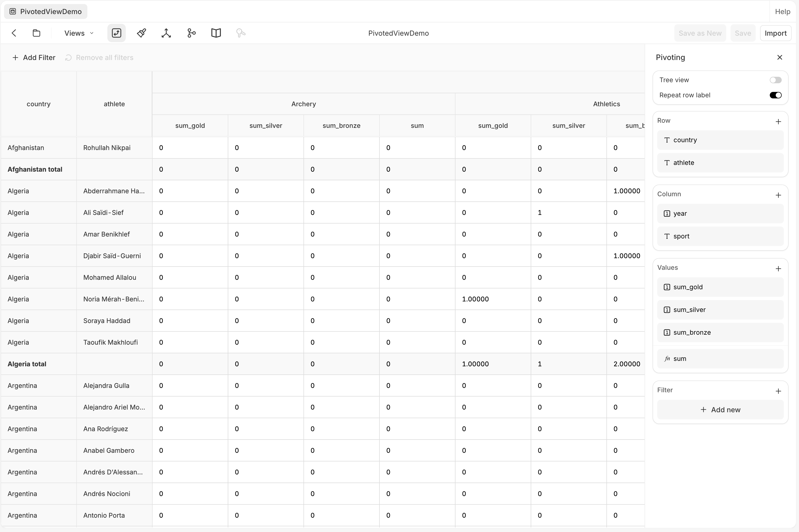Toggle the pivoting tool icon
Image resolution: width=799 pixels, height=532 pixels.
pyautogui.click(x=116, y=33)
